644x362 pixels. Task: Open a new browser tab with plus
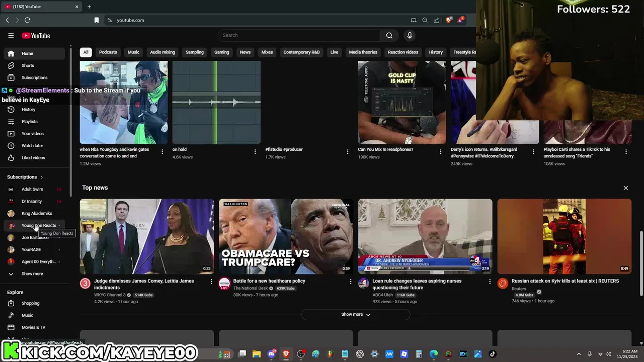89,7
